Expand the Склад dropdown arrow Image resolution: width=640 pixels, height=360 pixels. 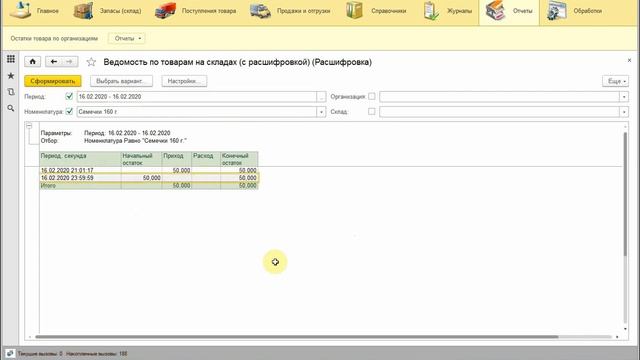[624, 112]
